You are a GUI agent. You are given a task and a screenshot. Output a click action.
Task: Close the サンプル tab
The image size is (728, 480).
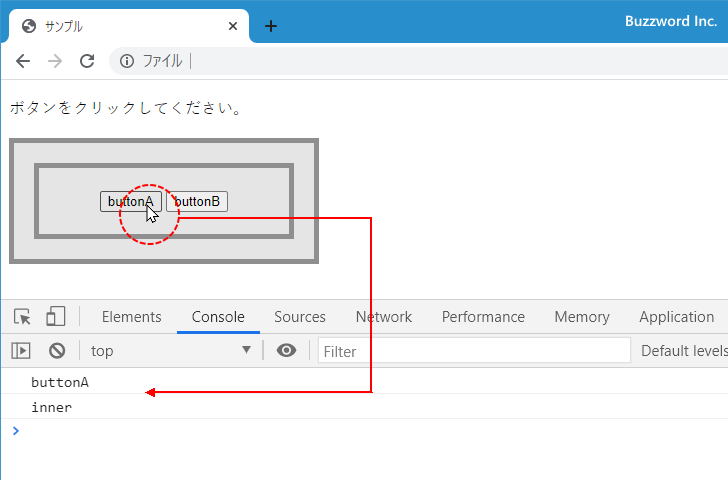tap(233, 26)
